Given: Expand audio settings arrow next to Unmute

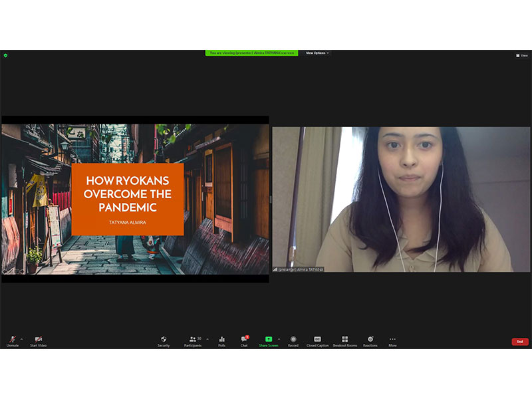Looking at the screenshot, I should pos(21,338).
